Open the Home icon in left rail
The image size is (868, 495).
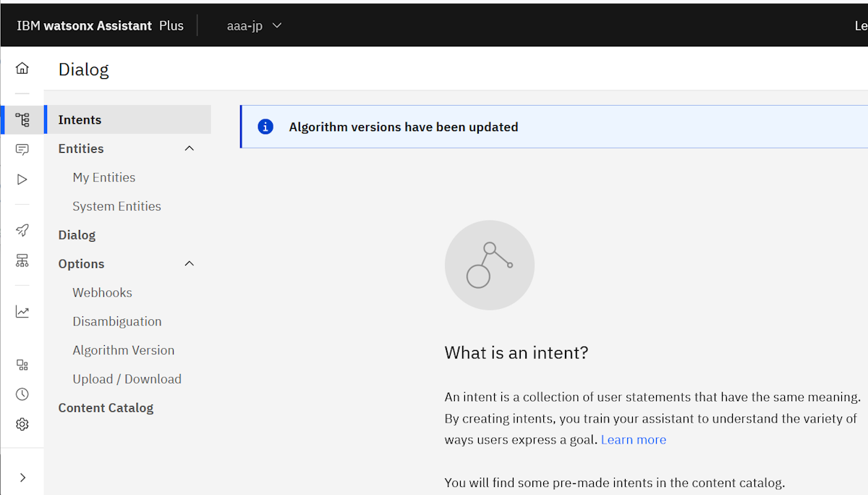(x=22, y=69)
